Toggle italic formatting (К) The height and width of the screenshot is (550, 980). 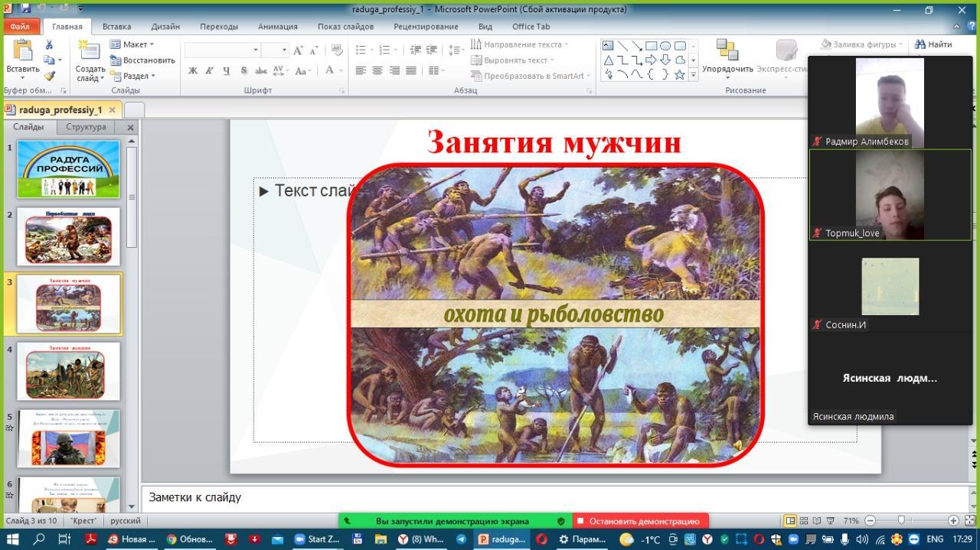pos(210,71)
